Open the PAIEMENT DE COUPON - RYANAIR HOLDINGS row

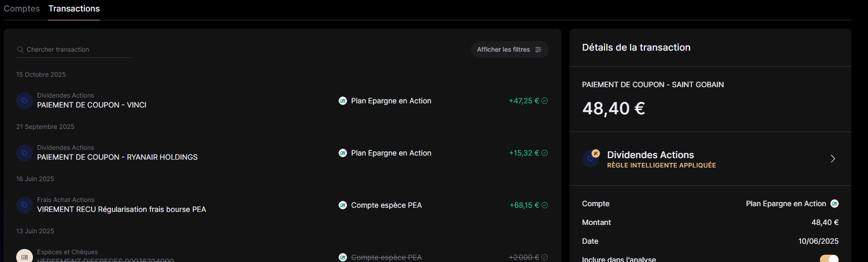[117, 157]
